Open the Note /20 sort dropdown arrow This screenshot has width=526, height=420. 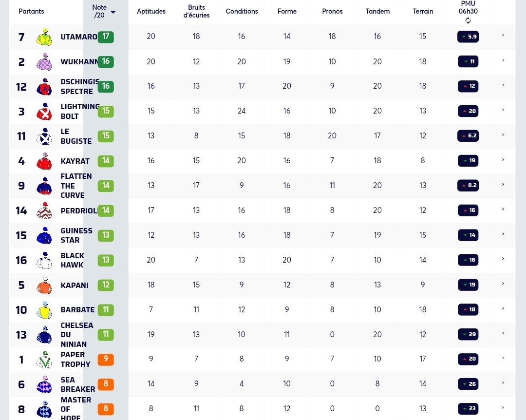[x=113, y=12]
